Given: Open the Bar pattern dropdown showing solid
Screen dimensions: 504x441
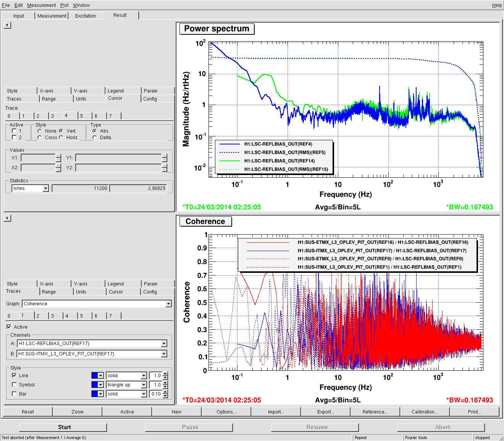Looking at the screenshot, I should 127,394.
